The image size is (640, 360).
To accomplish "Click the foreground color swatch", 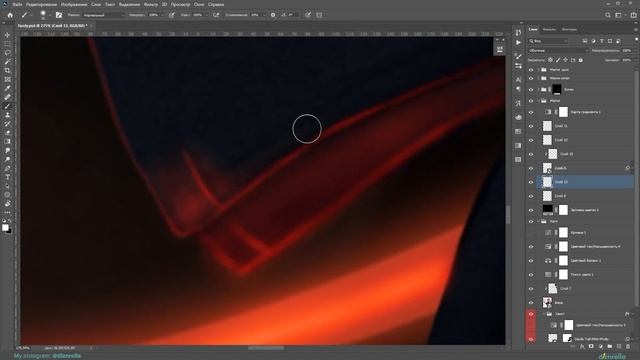I will click(5, 227).
